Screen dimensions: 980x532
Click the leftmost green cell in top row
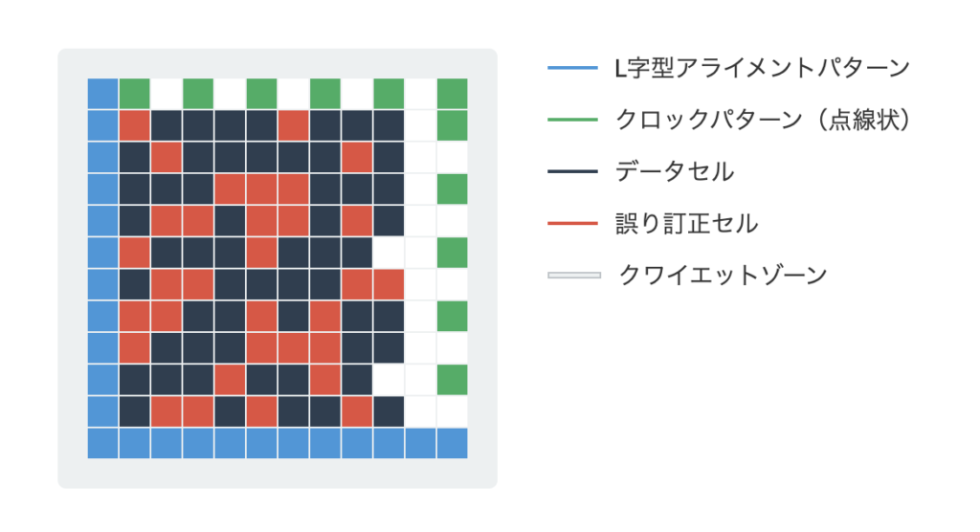coord(135,94)
